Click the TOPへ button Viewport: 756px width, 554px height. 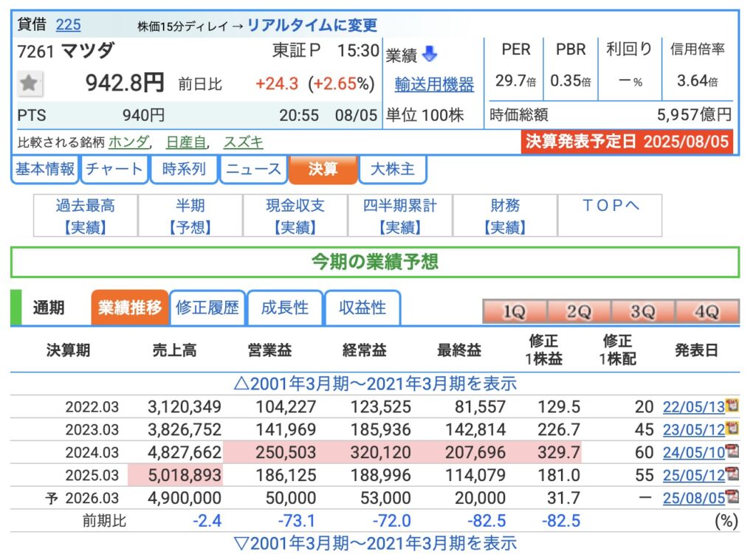pyautogui.click(x=610, y=216)
